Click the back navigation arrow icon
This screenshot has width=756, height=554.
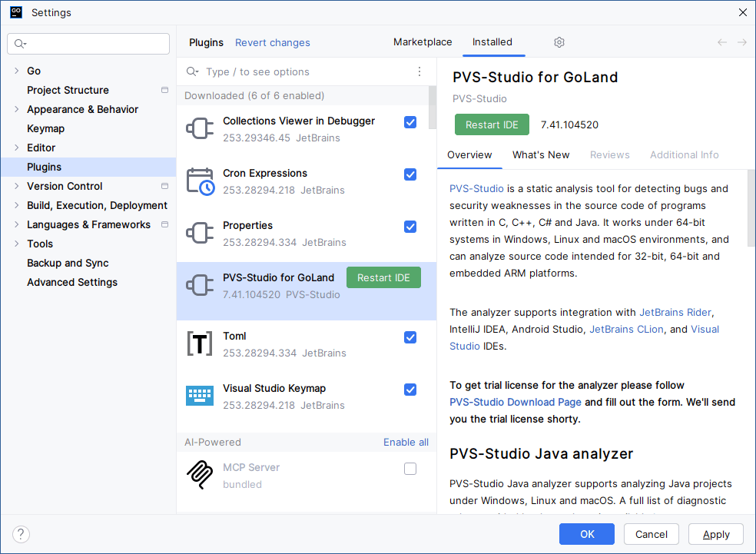click(722, 42)
